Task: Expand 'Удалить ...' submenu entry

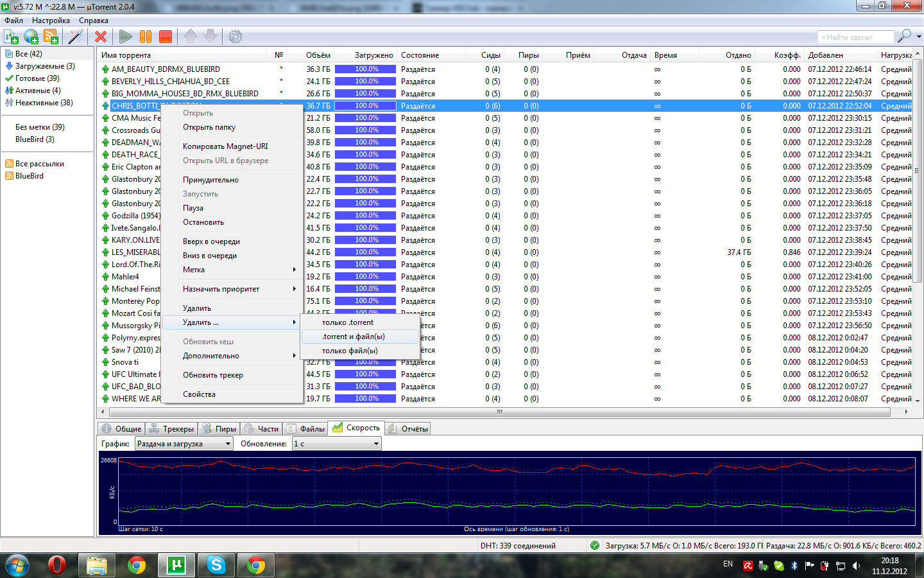Action: tap(232, 322)
